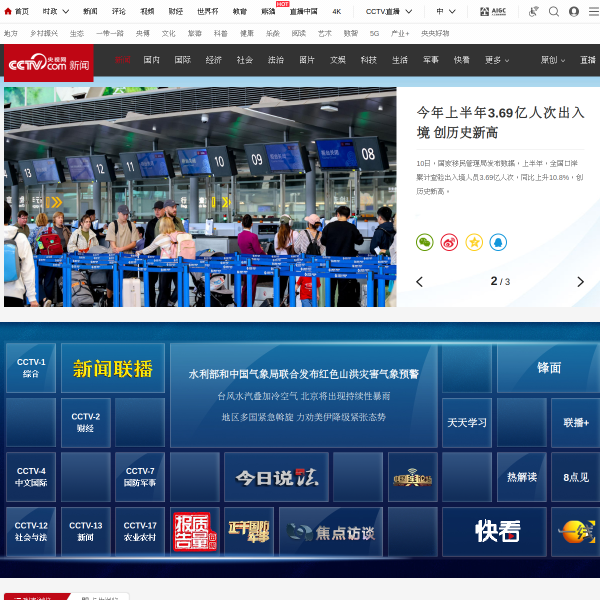Open the CCTV-13 新闻 channel tile
The width and height of the screenshot is (600, 600).
click(x=86, y=532)
